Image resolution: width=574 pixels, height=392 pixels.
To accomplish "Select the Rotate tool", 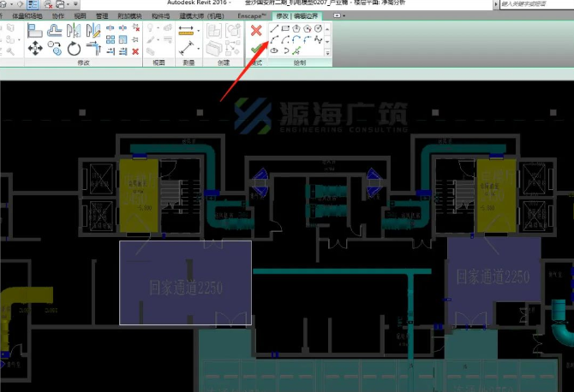I will (x=74, y=48).
